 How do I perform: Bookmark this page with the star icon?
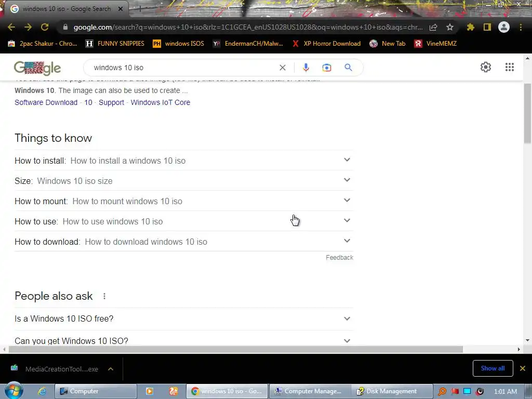[450, 27]
